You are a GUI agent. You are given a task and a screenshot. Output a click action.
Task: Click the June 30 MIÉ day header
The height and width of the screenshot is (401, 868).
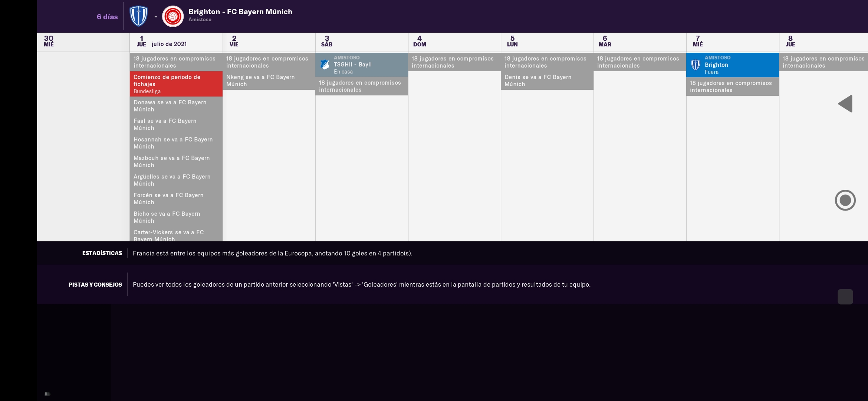click(x=49, y=41)
